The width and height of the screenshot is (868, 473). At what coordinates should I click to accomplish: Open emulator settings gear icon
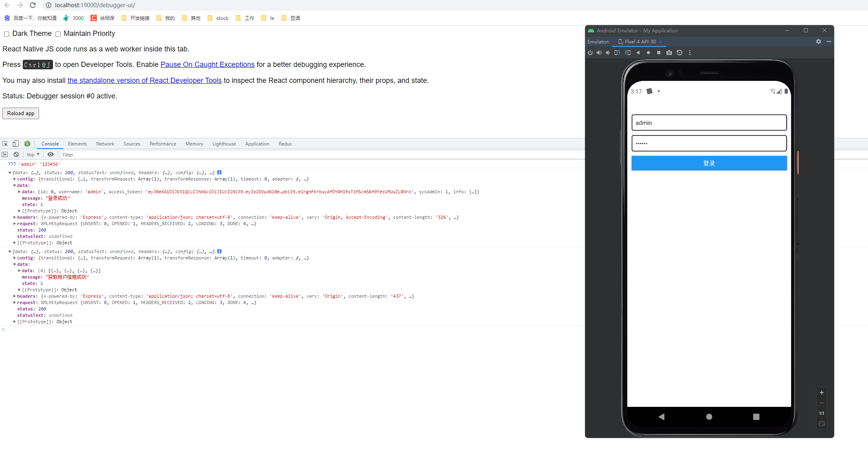pyautogui.click(x=819, y=41)
